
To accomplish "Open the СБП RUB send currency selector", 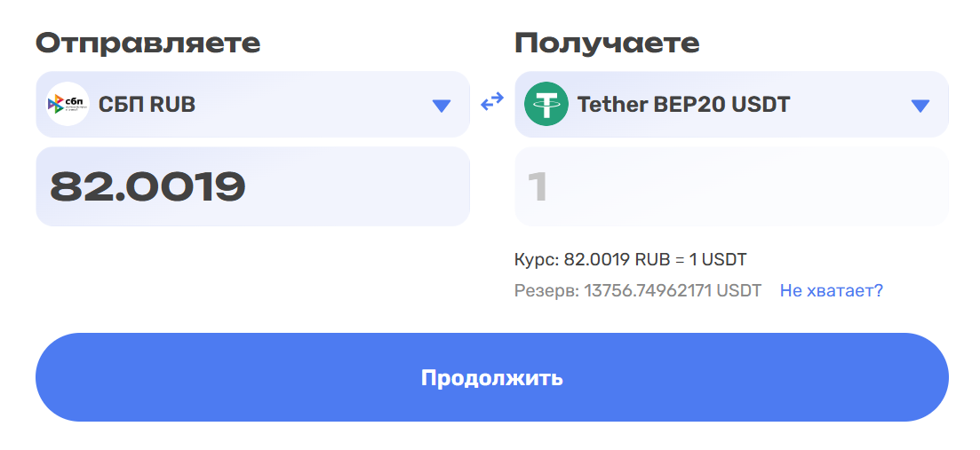I will [x=252, y=104].
